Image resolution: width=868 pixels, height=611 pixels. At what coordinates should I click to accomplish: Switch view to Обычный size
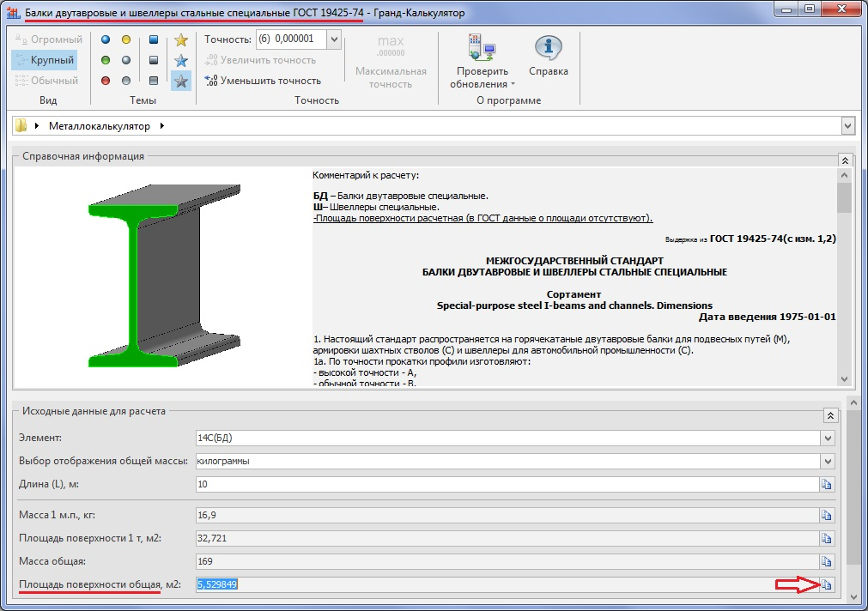click(x=46, y=81)
